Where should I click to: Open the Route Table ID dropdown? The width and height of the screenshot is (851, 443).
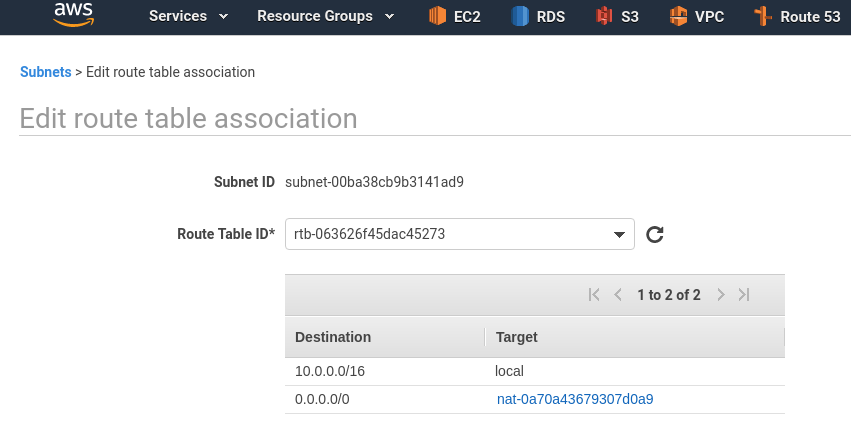pyautogui.click(x=460, y=235)
